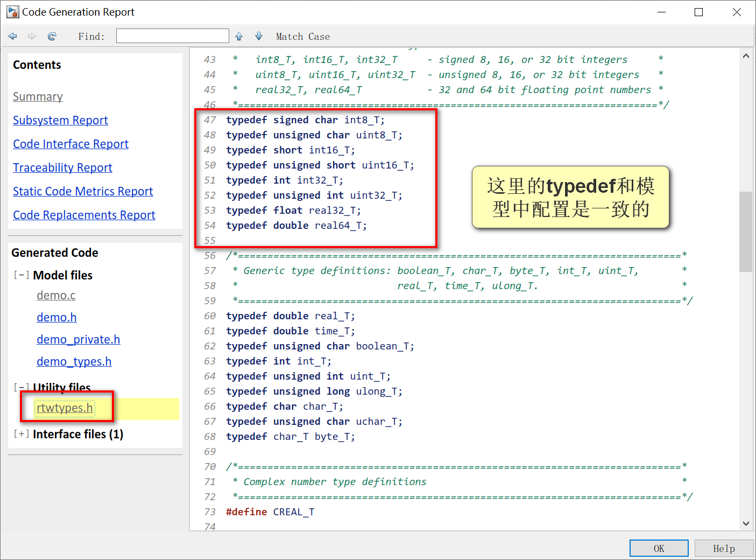Click line 61 typedef double time_T
This screenshot has width=756, height=560.
tap(291, 331)
